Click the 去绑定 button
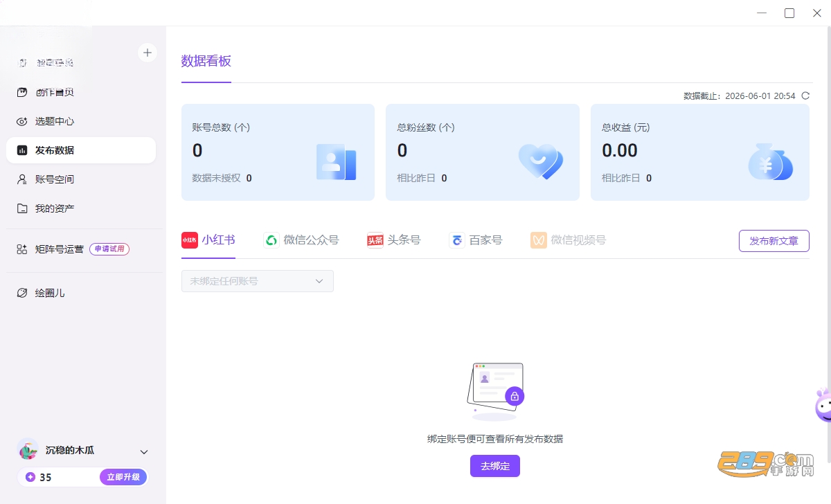 (495, 466)
